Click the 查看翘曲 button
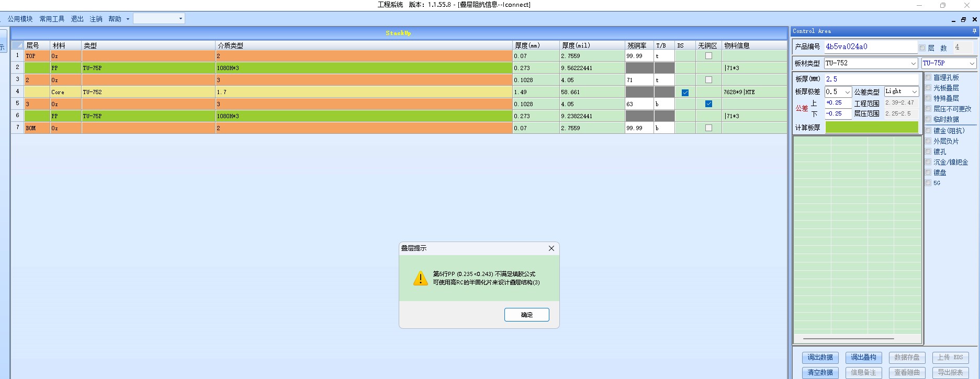This screenshot has height=379, width=980. (x=907, y=373)
